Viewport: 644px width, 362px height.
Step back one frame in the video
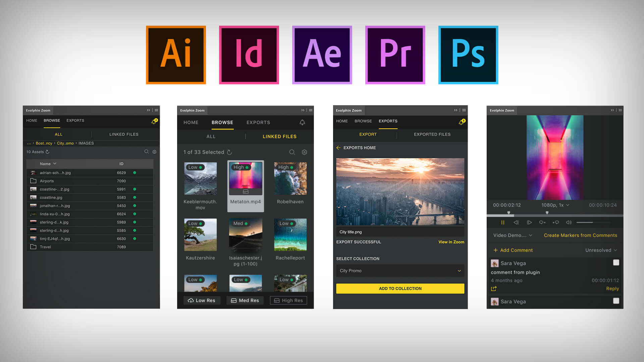[x=516, y=223]
